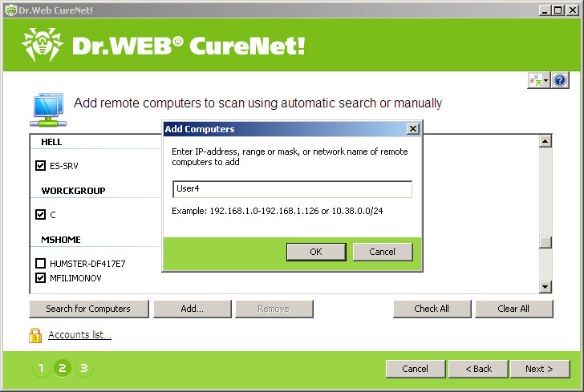Click the bottom Cancel wizard button
584x392 pixels.
click(x=416, y=369)
